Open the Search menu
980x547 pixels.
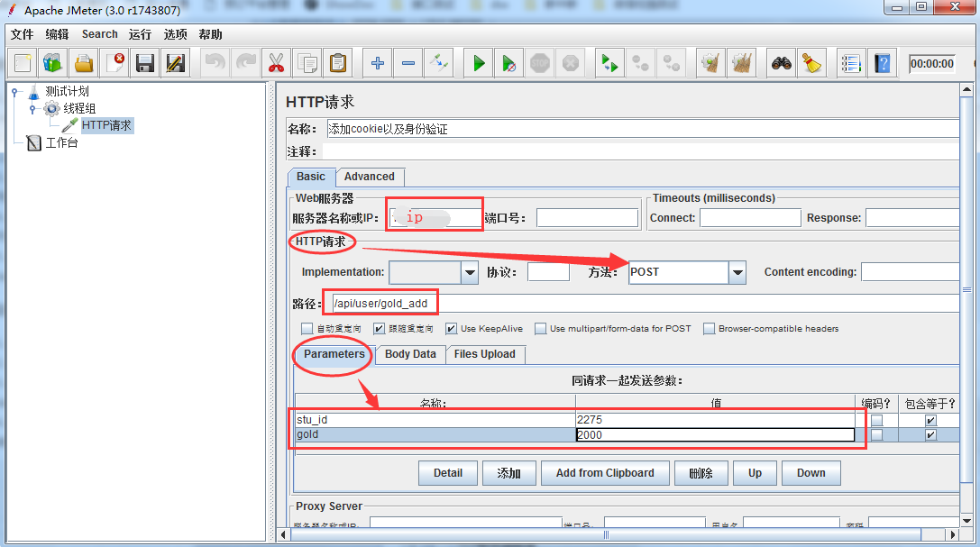pos(99,34)
